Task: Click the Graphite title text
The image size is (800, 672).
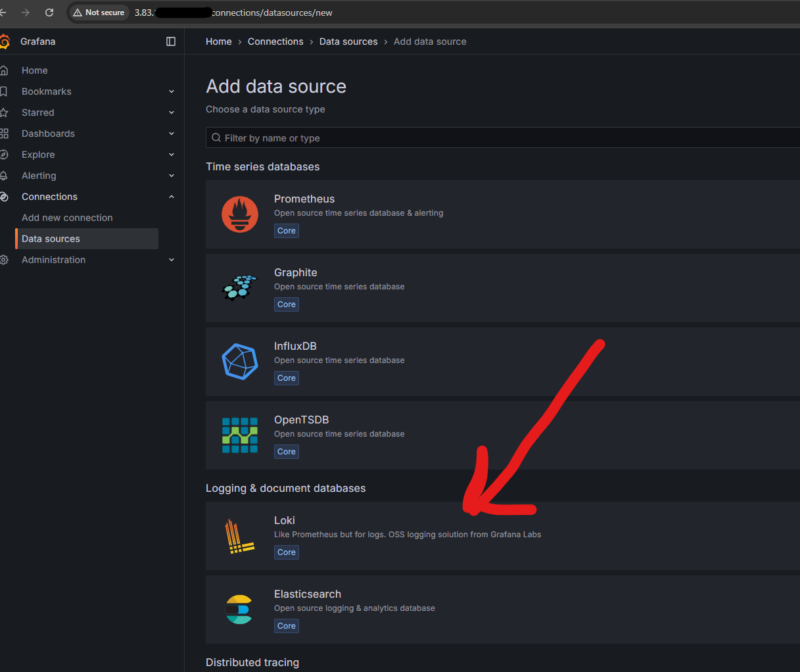Action: point(296,272)
